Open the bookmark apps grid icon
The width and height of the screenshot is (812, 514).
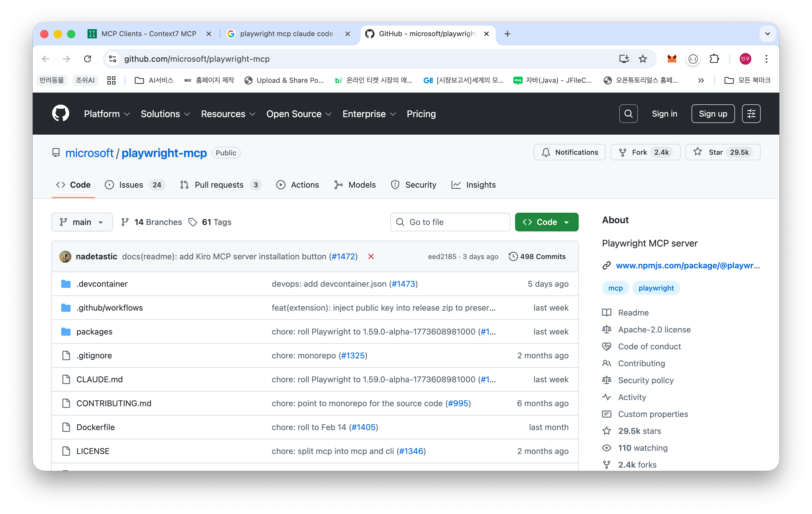click(111, 80)
